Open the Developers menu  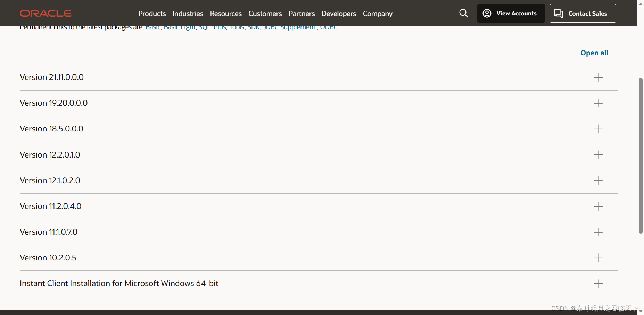pos(339,14)
